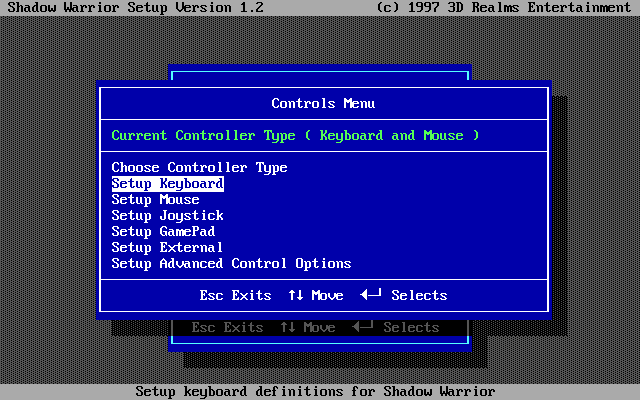This screenshot has width=640, height=400.
Task: Click dimmed Esc Exits in background window
Action: tap(227, 327)
